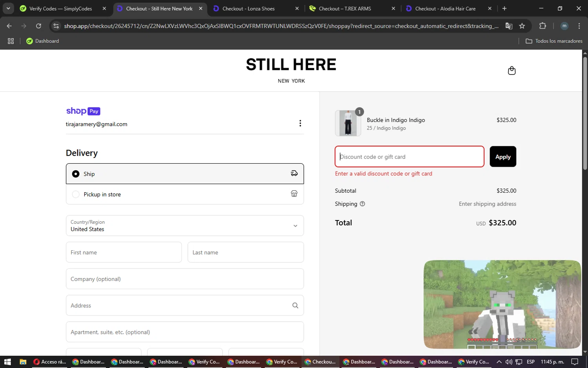The width and height of the screenshot is (588, 368).
Task: Open File Explorer from the taskbar
Action: [x=23, y=362]
